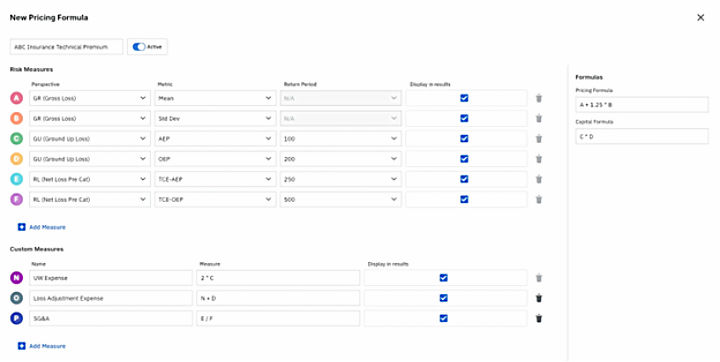This screenshot has width=720, height=362.
Task: Uncheck Display in results for measure A
Action: (464, 98)
